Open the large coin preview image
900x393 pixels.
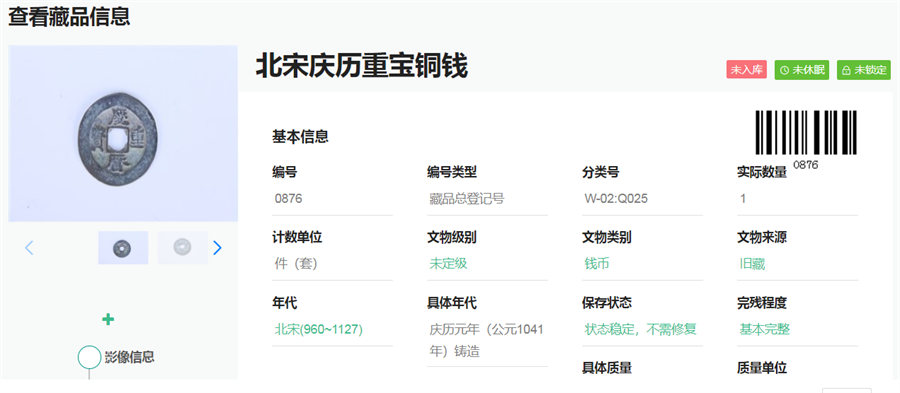123,133
